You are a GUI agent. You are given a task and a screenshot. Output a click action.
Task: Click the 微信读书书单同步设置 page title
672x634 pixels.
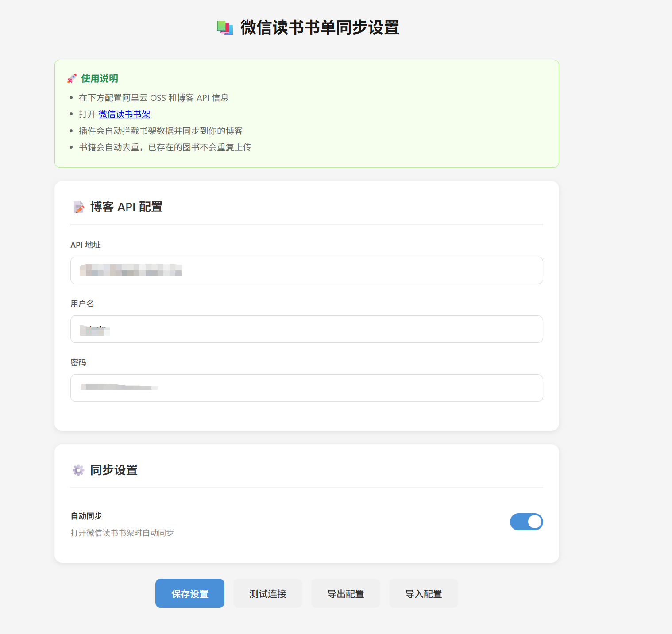[319, 28]
